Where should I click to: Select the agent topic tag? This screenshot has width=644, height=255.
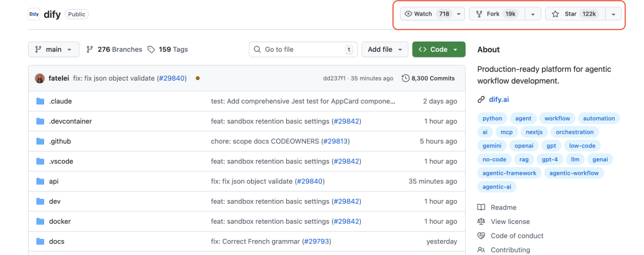click(x=524, y=118)
